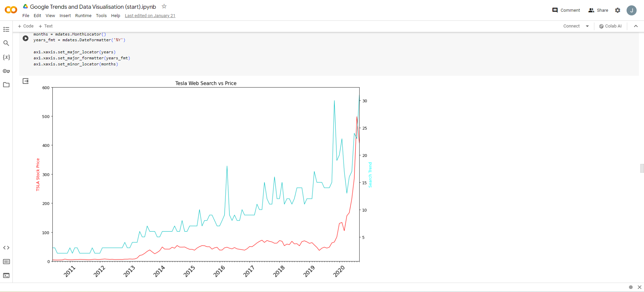Image resolution: width=644 pixels, height=292 pixels.
Task: Open the Insert menu
Action: click(x=65, y=16)
